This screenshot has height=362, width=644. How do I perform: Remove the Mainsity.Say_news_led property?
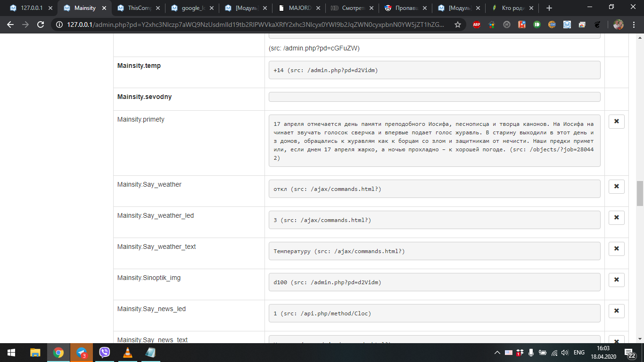pos(616,311)
